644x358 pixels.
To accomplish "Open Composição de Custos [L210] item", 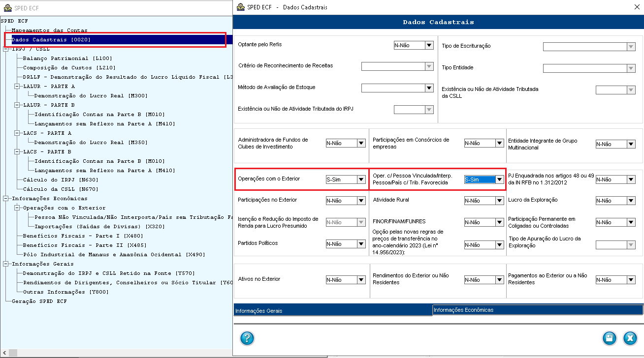I will [x=69, y=67].
